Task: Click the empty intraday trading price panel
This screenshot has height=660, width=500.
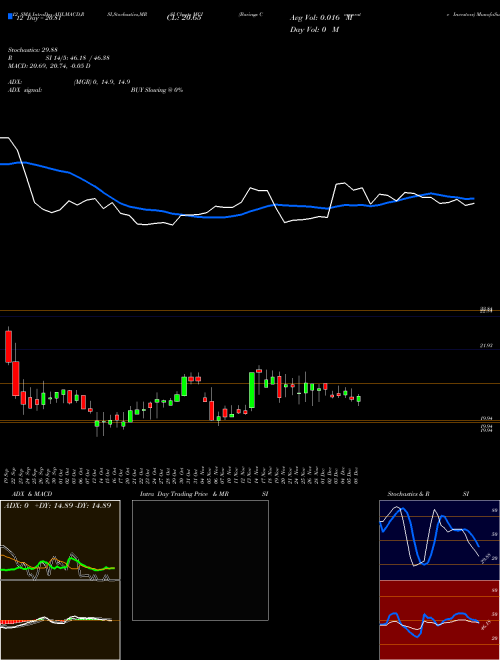Action: click(x=200, y=560)
